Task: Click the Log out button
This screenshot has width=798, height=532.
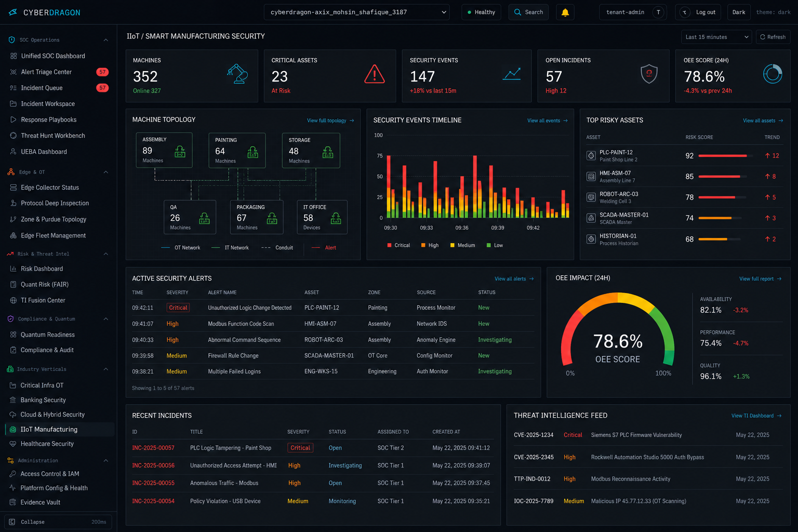Action: [698, 12]
